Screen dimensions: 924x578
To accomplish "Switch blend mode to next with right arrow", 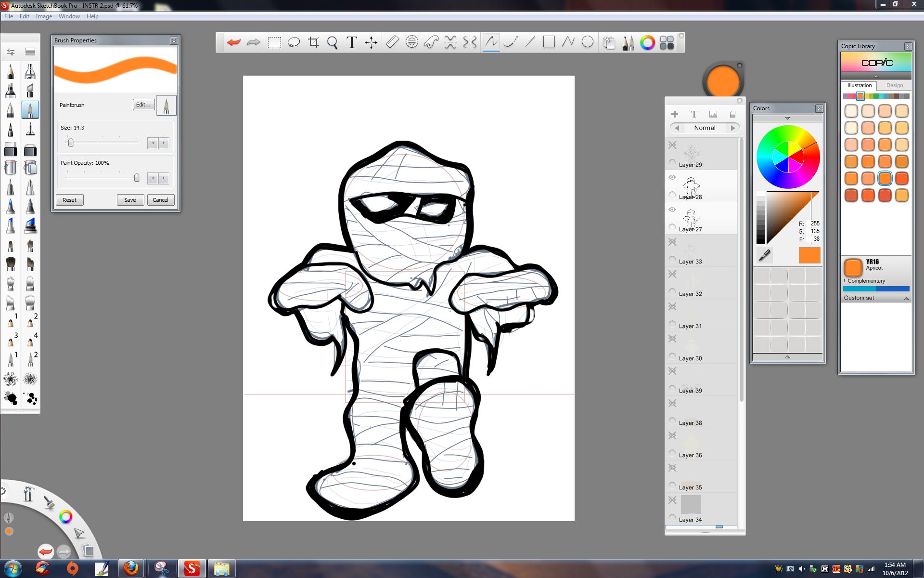I will click(x=733, y=128).
